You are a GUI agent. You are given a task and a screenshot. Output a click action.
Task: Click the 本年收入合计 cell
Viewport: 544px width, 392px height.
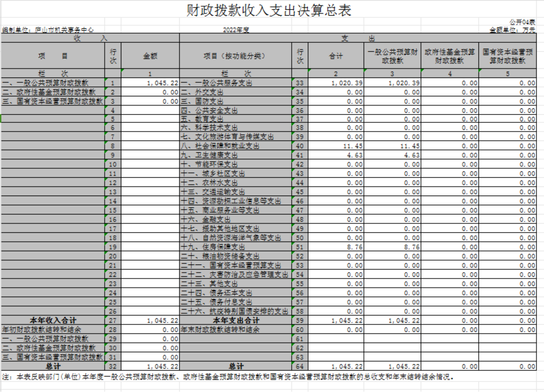(x=53, y=320)
